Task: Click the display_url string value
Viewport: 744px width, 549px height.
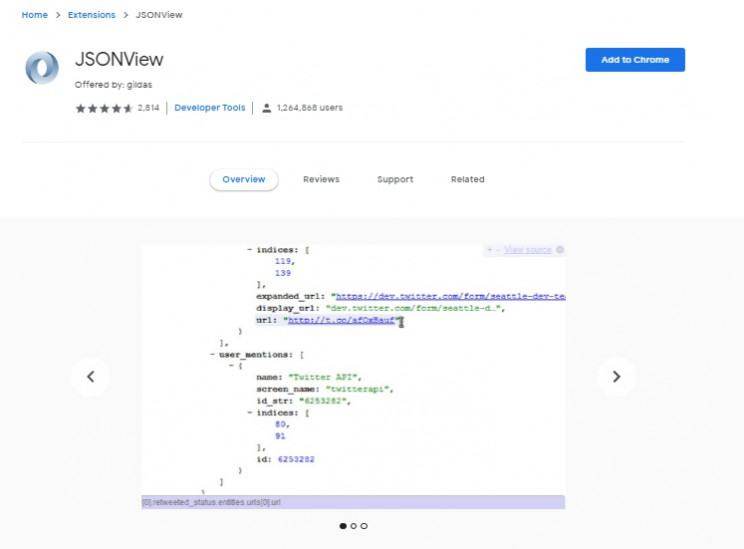Action: pyautogui.click(x=413, y=308)
